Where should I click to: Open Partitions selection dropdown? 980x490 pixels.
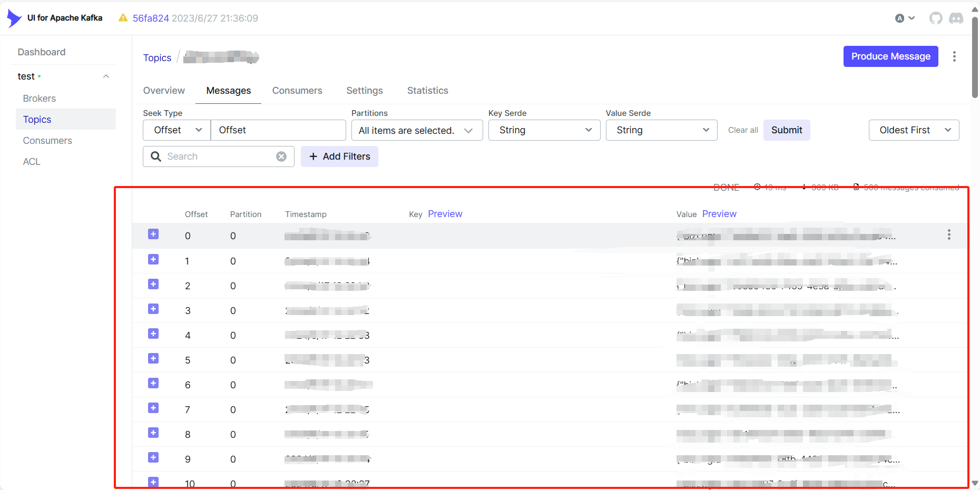click(417, 130)
